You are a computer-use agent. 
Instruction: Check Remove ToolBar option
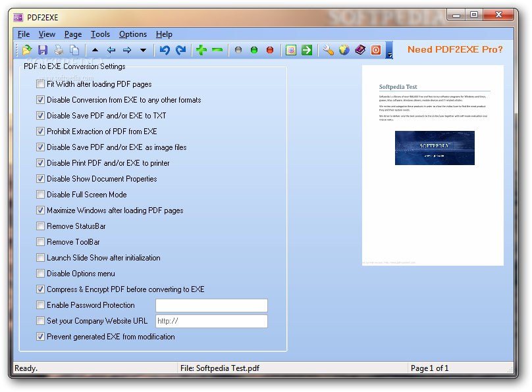point(40,242)
